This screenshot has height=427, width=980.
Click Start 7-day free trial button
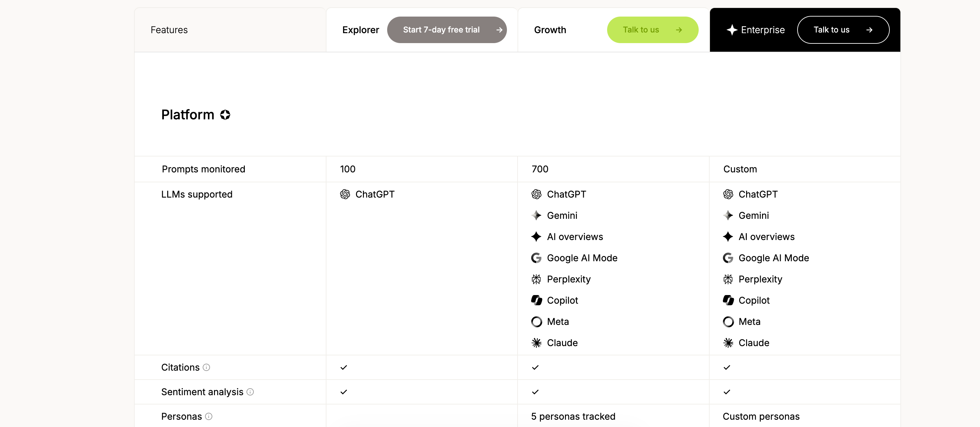click(447, 30)
